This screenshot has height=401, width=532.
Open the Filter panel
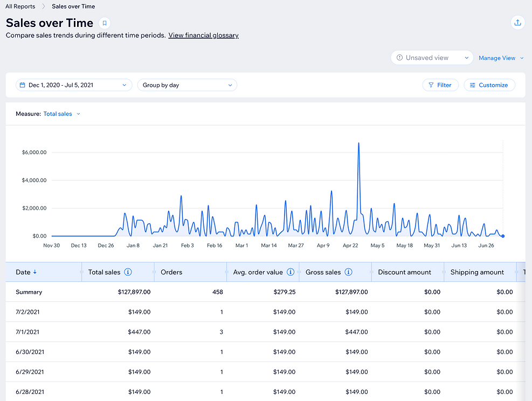[440, 85]
